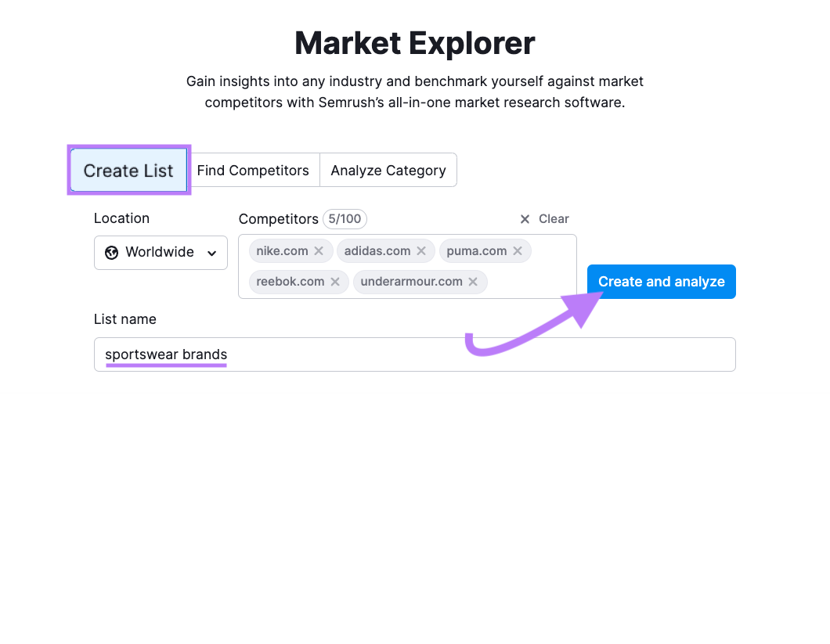This screenshot has height=644, width=830.
Task: Expand the location chevron arrow
Action: (211, 253)
